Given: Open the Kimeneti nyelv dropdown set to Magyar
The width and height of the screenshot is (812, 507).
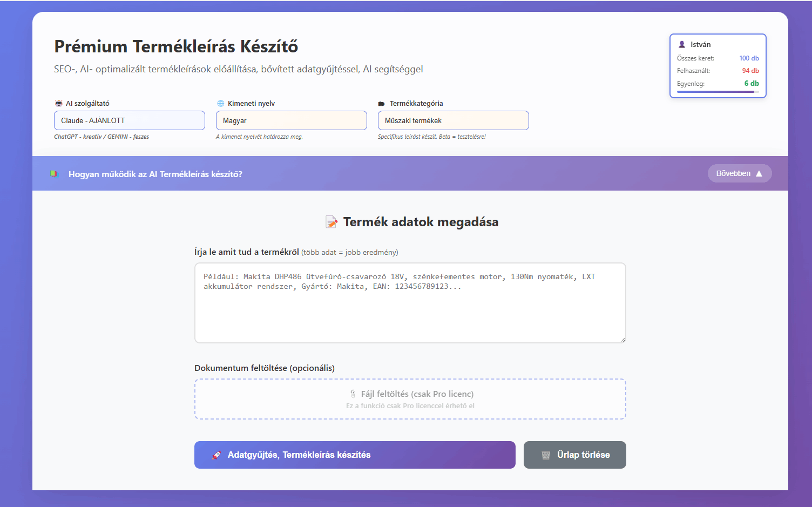Looking at the screenshot, I should [292, 120].
